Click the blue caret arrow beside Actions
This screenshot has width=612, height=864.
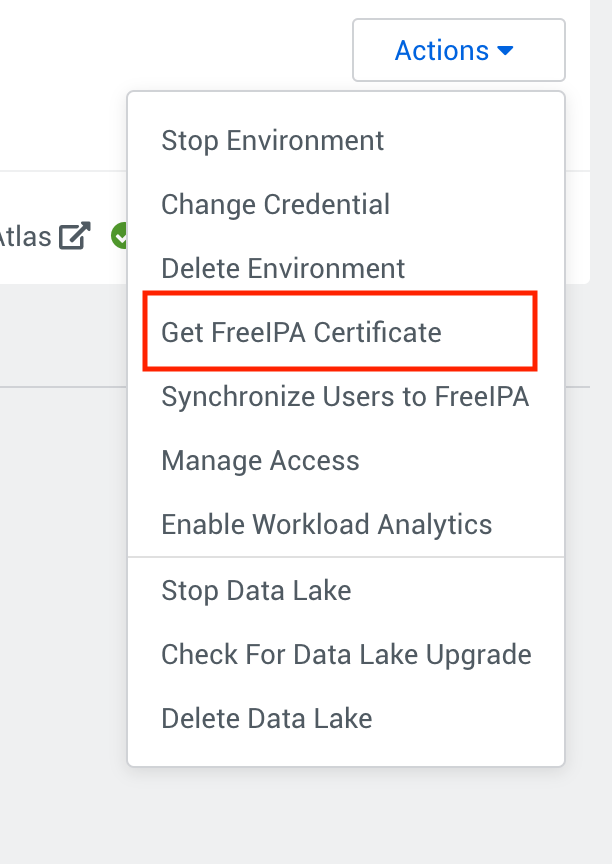(505, 50)
